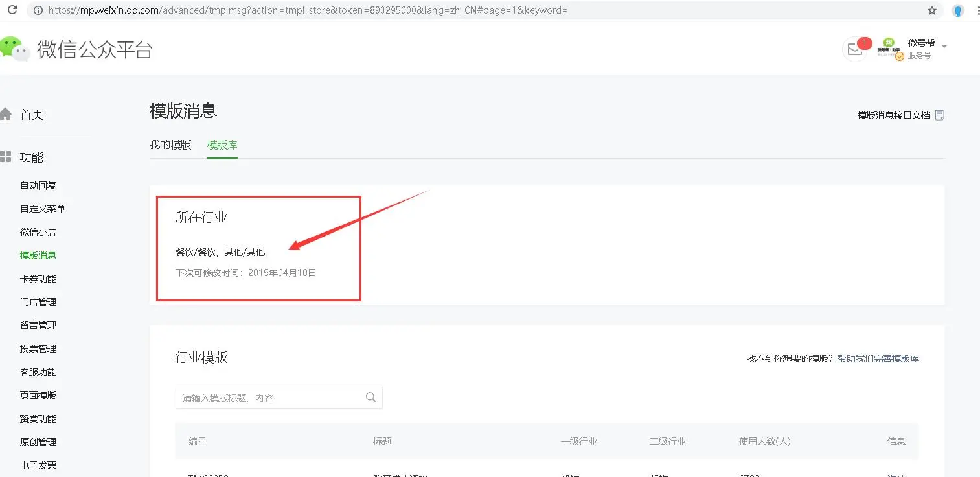Open 投票管理 in the sidebar
The height and width of the screenshot is (477, 980).
tap(38, 349)
